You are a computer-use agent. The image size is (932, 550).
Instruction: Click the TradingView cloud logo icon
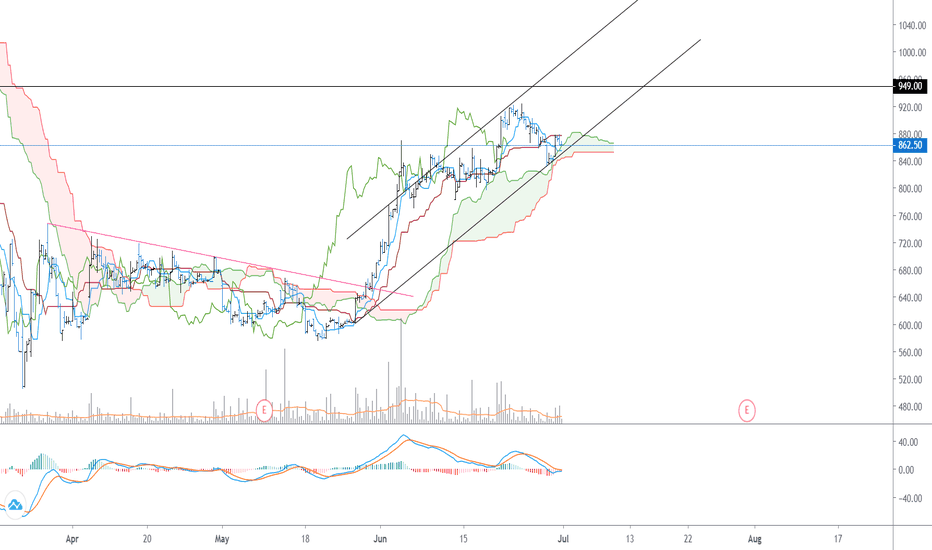pos(15,504)
